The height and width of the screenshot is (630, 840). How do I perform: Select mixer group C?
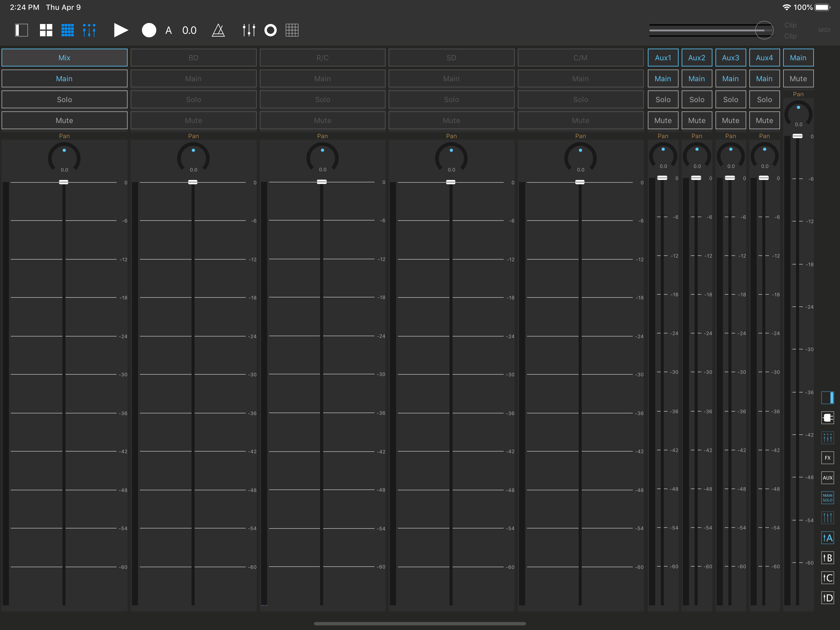point(827,578)
